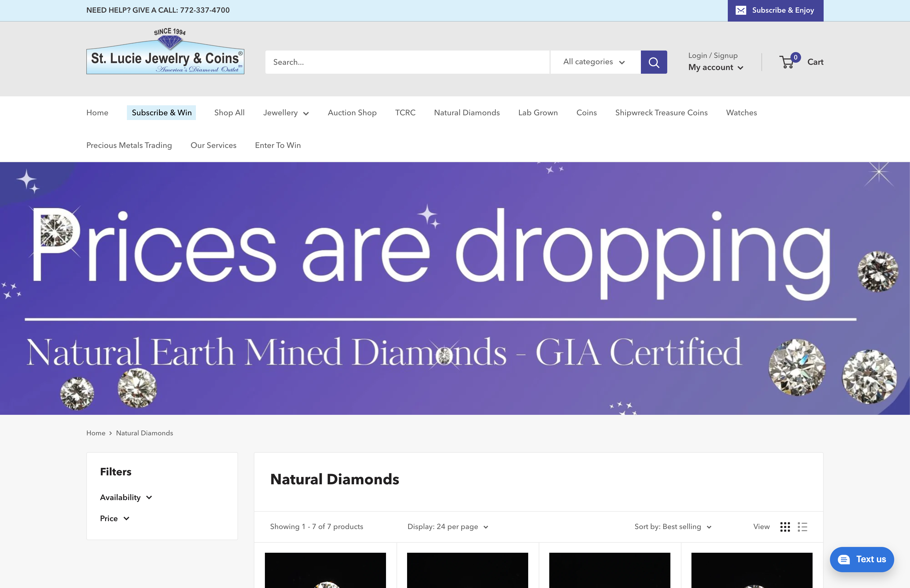Viewport: 910px width, 588px height.
Task: Switch to grid view layout
Action: coord(785,526)
